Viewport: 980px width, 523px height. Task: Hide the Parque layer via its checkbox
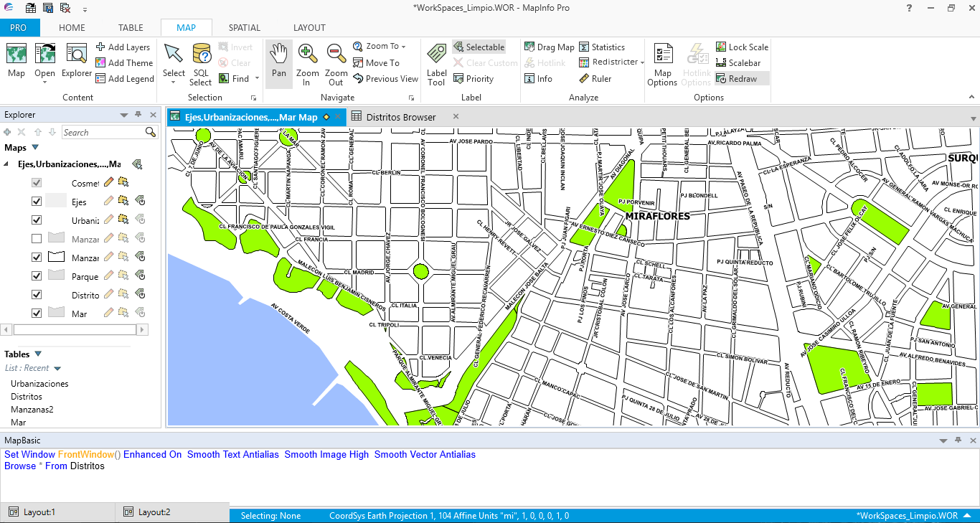click(35, 275)
